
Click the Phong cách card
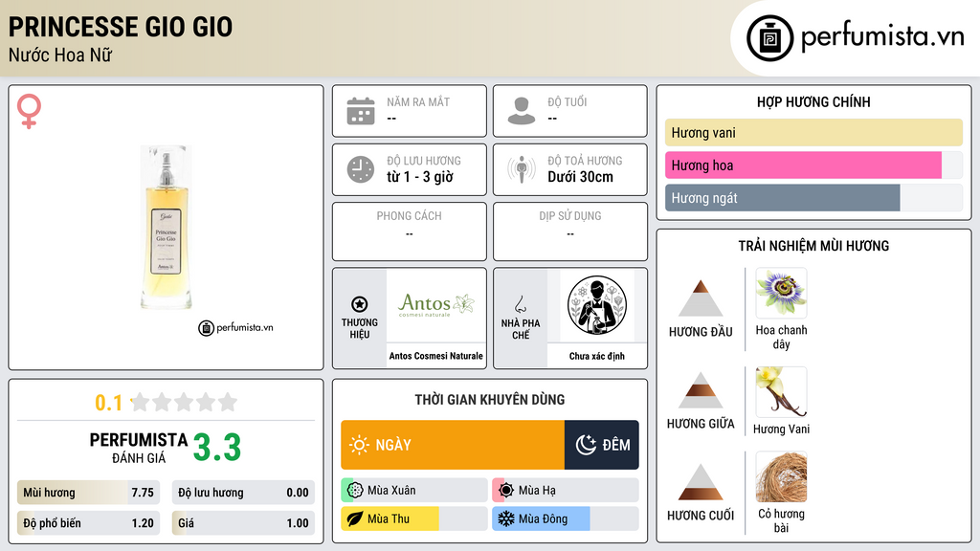click(x=410, y=231)
